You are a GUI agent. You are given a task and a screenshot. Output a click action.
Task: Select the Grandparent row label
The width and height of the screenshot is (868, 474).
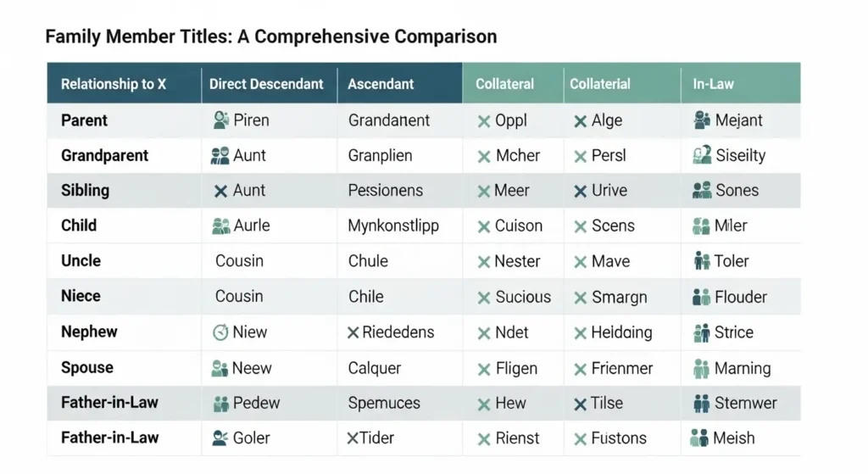[104, 155]
